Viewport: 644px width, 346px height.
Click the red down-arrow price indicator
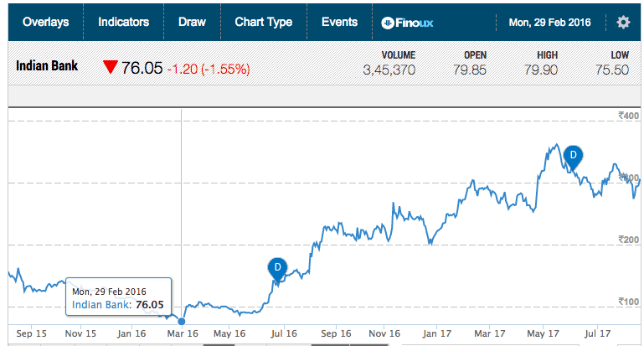coord(111,69)
